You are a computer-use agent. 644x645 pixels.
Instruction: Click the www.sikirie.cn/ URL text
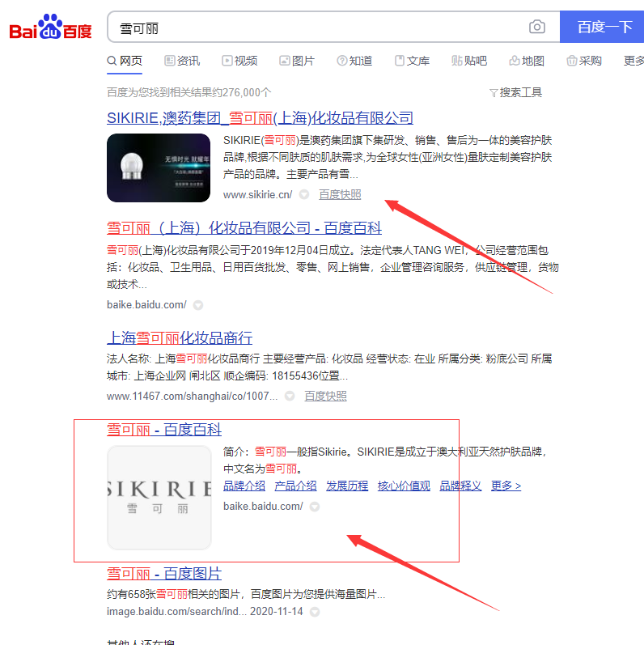click(x=258, y=194)
